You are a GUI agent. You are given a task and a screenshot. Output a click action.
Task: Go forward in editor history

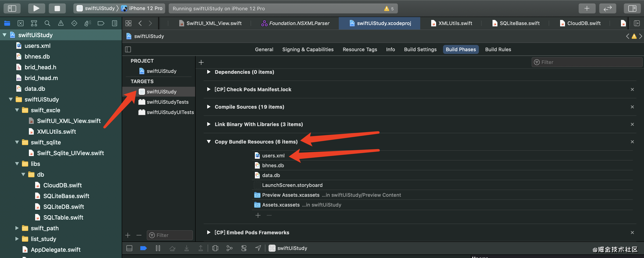(150, 23)
